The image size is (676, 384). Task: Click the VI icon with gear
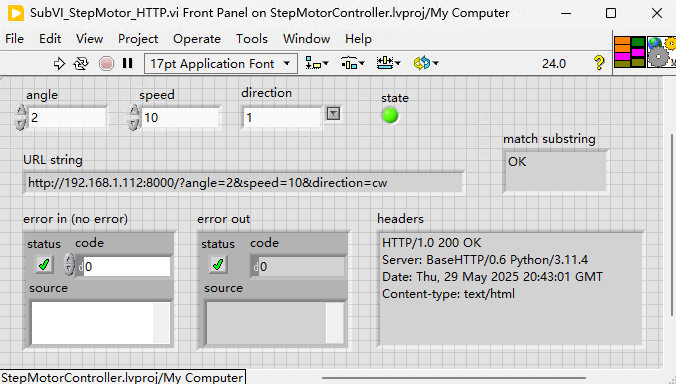[661, 52]
